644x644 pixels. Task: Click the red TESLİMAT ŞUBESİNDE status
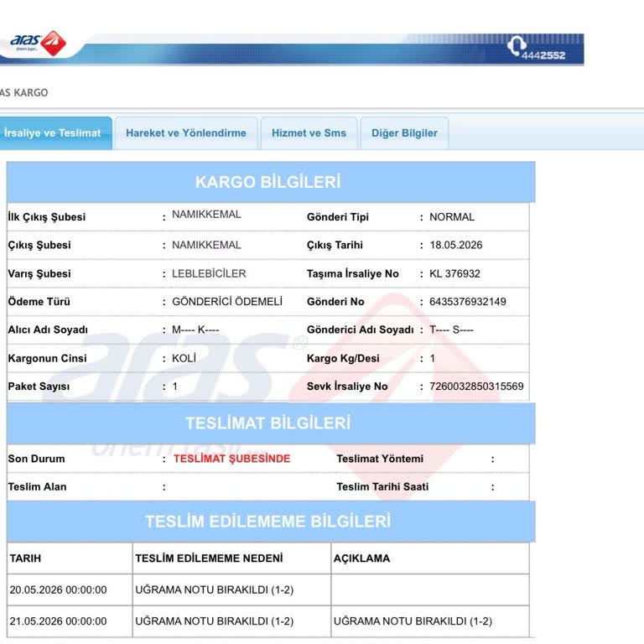[231, 459]
